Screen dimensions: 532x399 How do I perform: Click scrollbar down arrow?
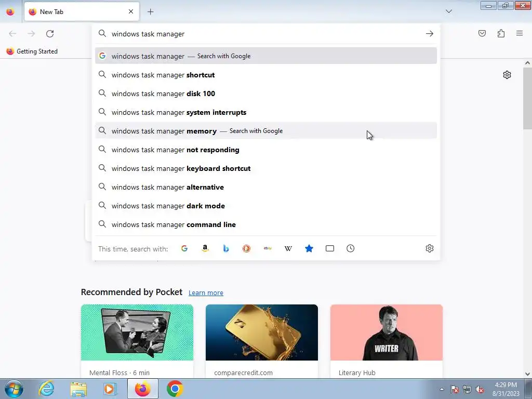coord(528,374)
